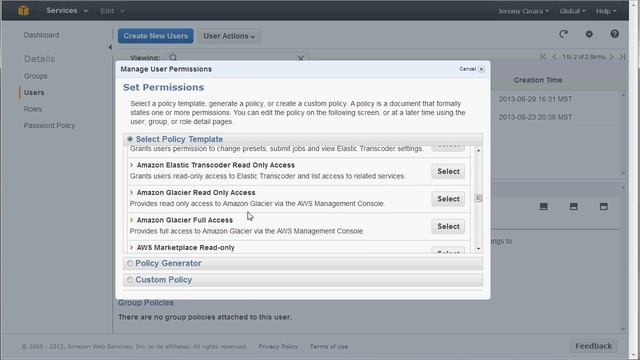Click the policy list scrollbar thumb

coord(478,198)
